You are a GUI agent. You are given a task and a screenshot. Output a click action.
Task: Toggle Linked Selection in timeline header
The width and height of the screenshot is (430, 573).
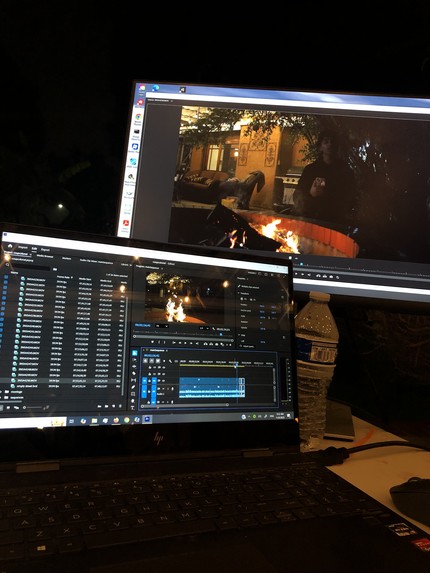click(x=158, y=361)
